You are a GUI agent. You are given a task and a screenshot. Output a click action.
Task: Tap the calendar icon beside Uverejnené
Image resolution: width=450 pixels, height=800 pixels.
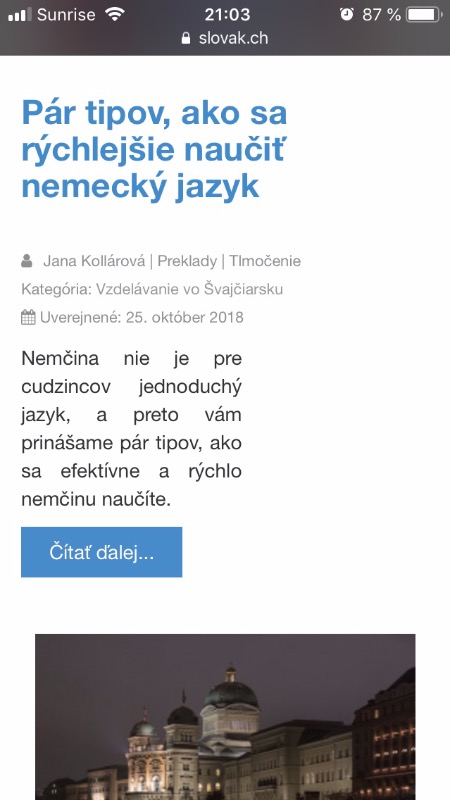click(28, 317)
